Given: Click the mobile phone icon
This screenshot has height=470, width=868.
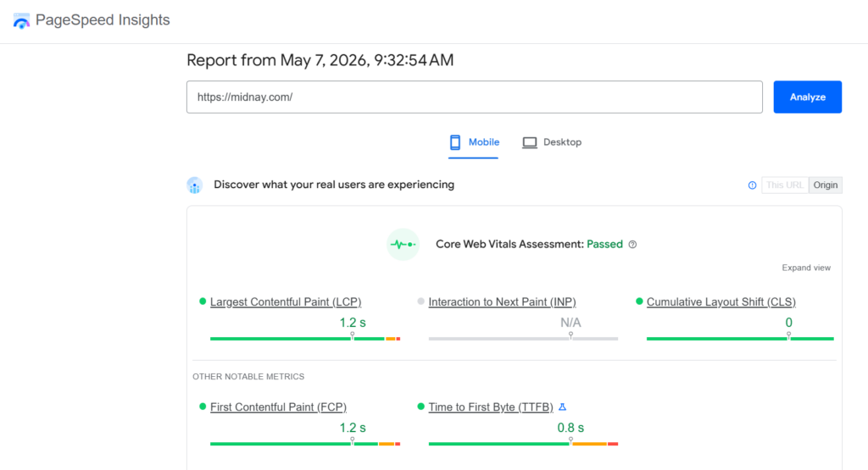Looking at the screenshot, I should [455, 142].
